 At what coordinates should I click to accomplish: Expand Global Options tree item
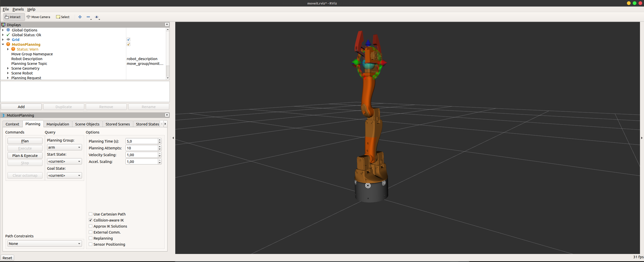[3, 30]
